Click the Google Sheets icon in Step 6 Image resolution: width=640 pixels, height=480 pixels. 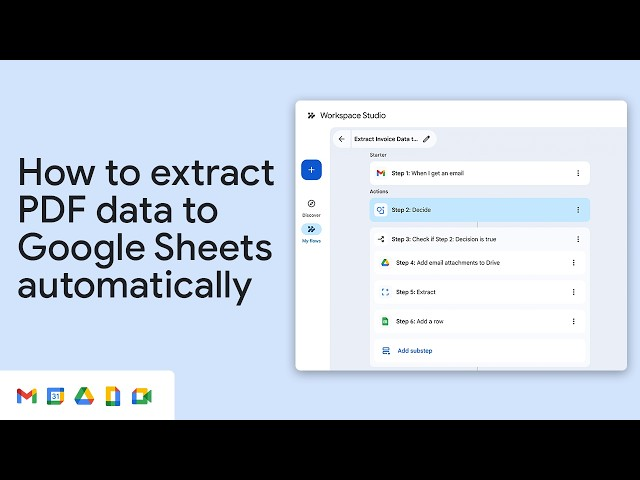coord(384,321)
